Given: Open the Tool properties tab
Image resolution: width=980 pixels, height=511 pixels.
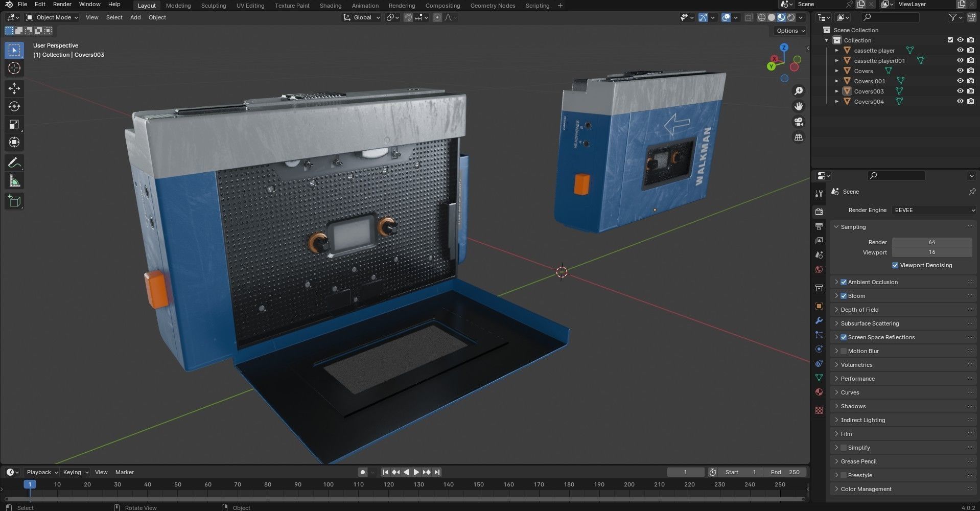Looking at the screenshot, I should pyautogui.click(x=819, y=194).
